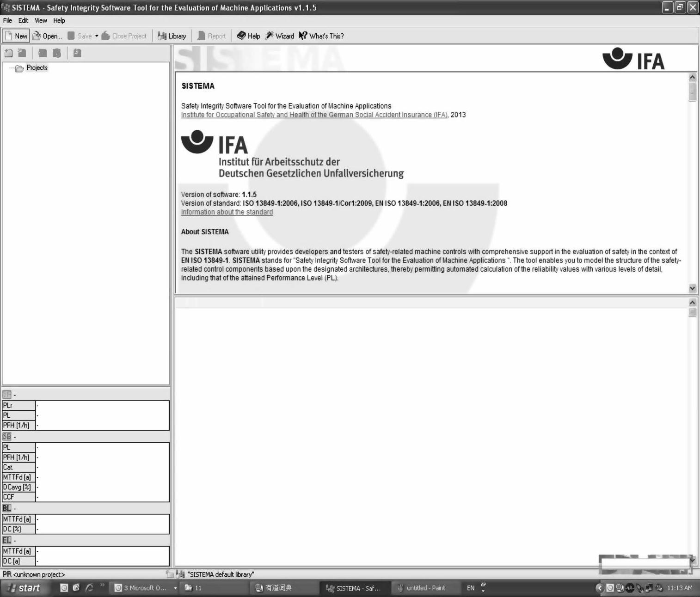Open the Institute for Occupational Safety link

314,115
